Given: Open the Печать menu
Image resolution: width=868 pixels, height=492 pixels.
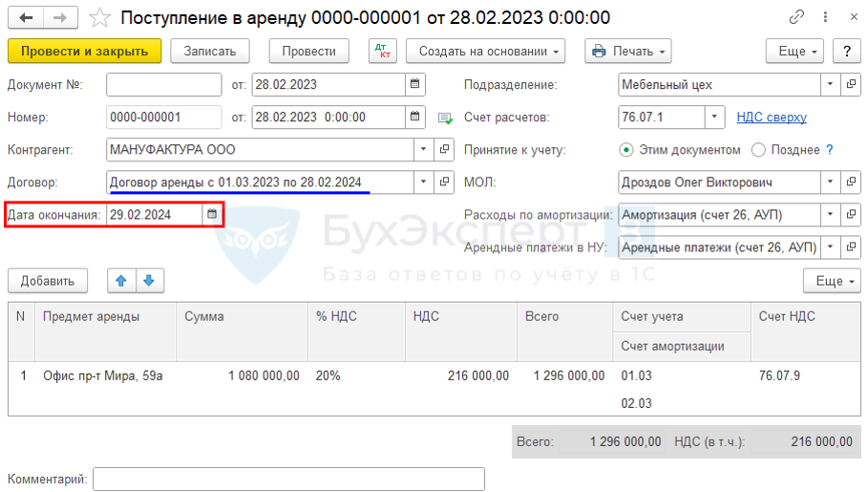Looking at the screenshot, I should (x=627, y=52).
